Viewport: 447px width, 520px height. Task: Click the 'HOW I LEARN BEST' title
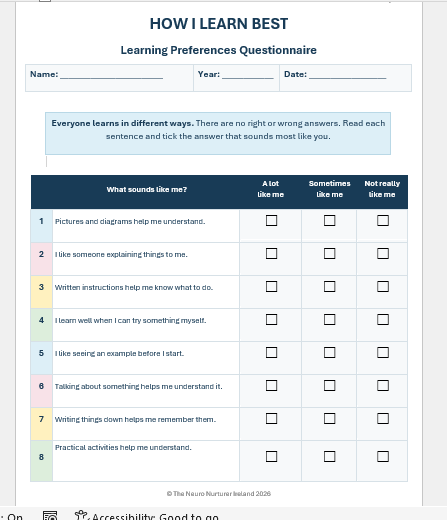click(x=219, y=24)
